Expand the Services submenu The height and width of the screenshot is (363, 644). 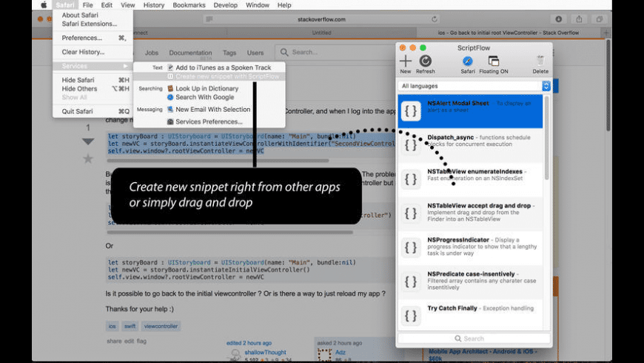(93, 66)
